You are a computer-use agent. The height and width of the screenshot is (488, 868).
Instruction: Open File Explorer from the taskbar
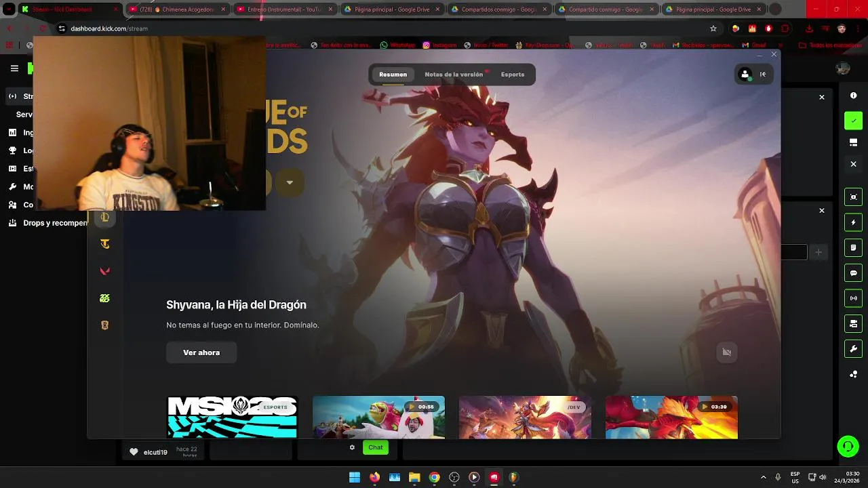click(414, 477)
